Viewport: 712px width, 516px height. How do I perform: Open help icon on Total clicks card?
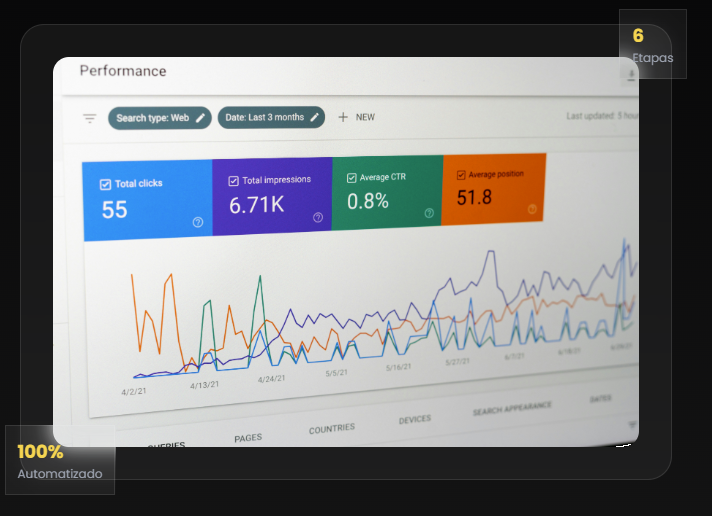[x=198, y=222]
